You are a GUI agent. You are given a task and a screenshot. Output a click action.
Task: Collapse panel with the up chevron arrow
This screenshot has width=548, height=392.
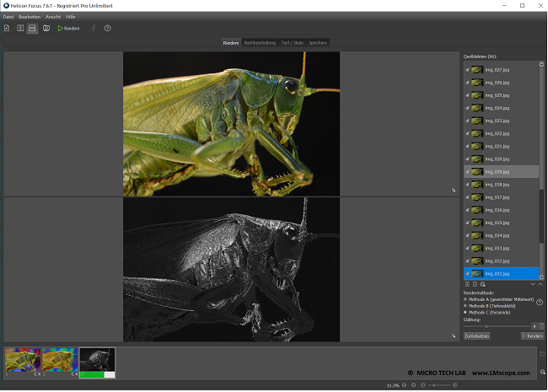pos(540,284)
